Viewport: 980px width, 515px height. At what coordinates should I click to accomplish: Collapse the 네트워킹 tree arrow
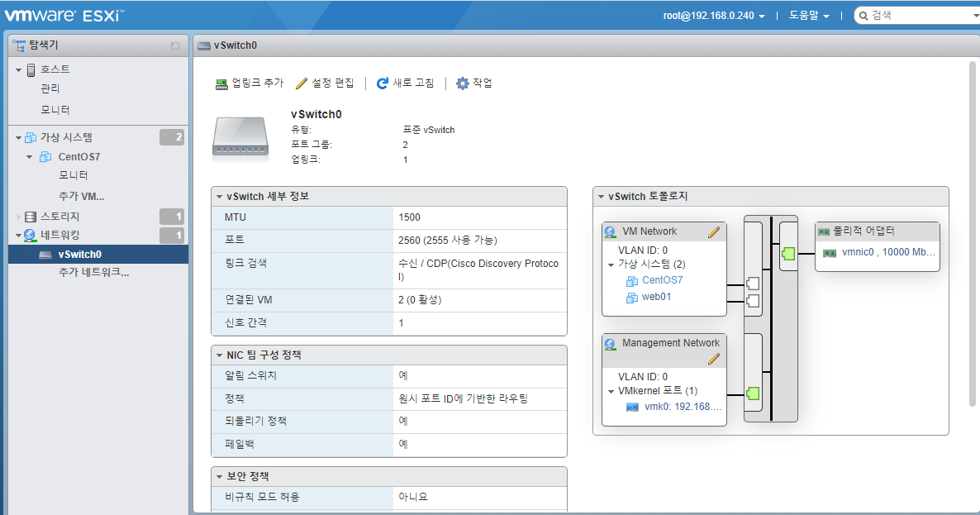tap(18, 236)
